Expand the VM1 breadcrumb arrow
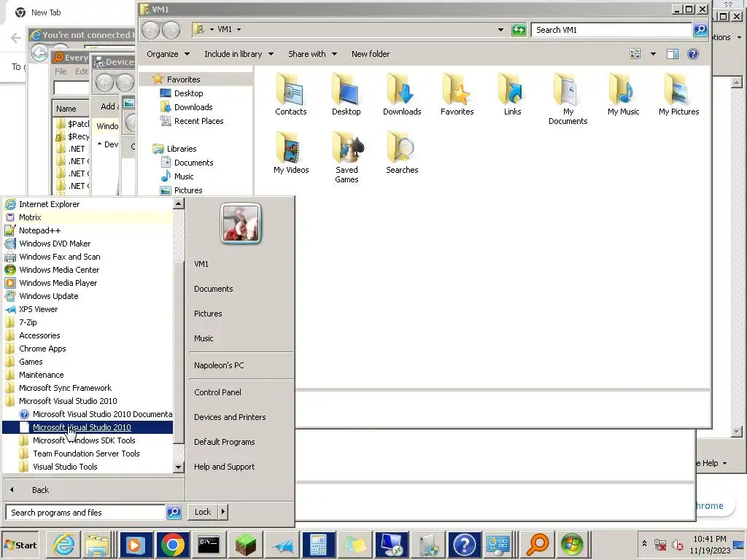The width and height of the screenshot is (747, 560). coord(239,29)
